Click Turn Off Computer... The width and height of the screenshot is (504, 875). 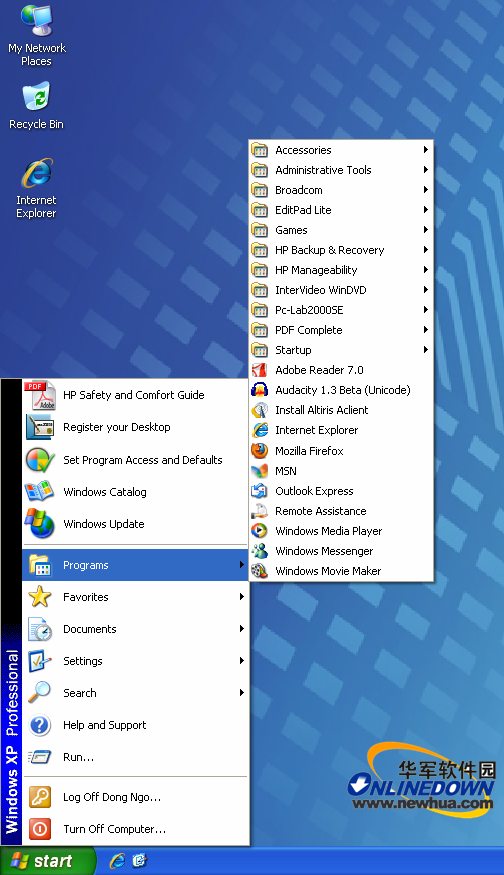click(136, 829)
